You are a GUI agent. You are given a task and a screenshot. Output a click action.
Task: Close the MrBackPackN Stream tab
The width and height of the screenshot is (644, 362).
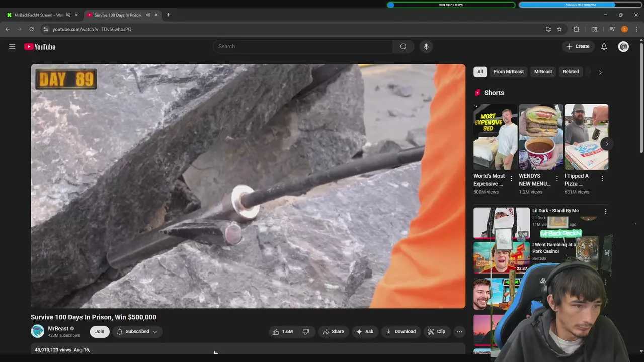tap(76, 15)
